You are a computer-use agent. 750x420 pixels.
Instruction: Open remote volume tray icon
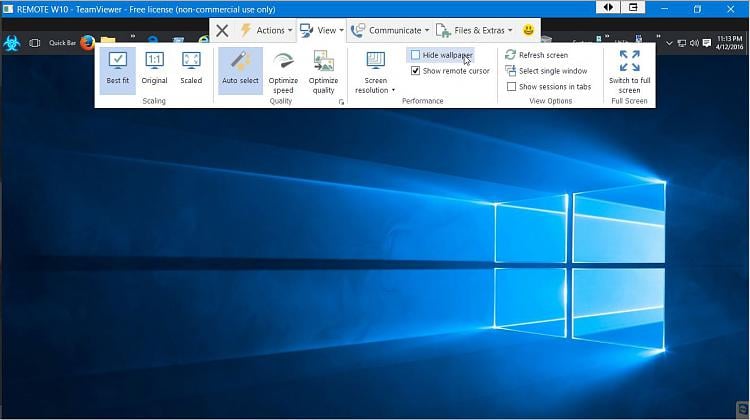[694, 44]
